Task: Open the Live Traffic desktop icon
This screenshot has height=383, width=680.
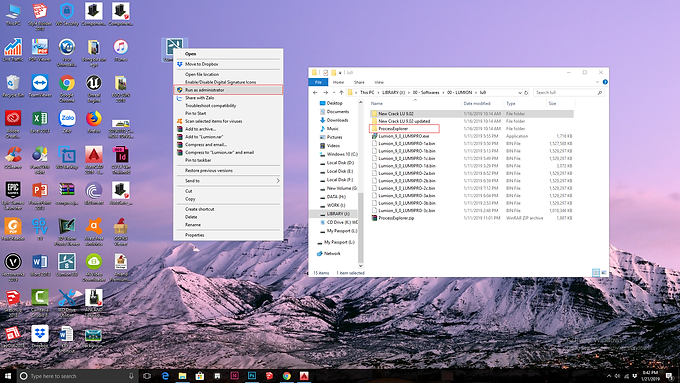Action: [x=13, y=50]
